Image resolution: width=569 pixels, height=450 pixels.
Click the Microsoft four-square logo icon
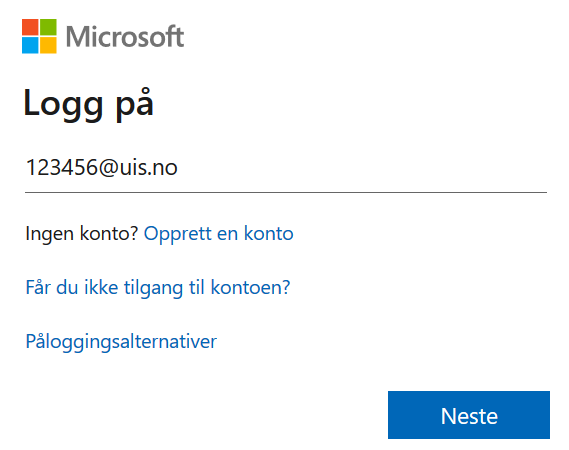[x=39, y=36]
